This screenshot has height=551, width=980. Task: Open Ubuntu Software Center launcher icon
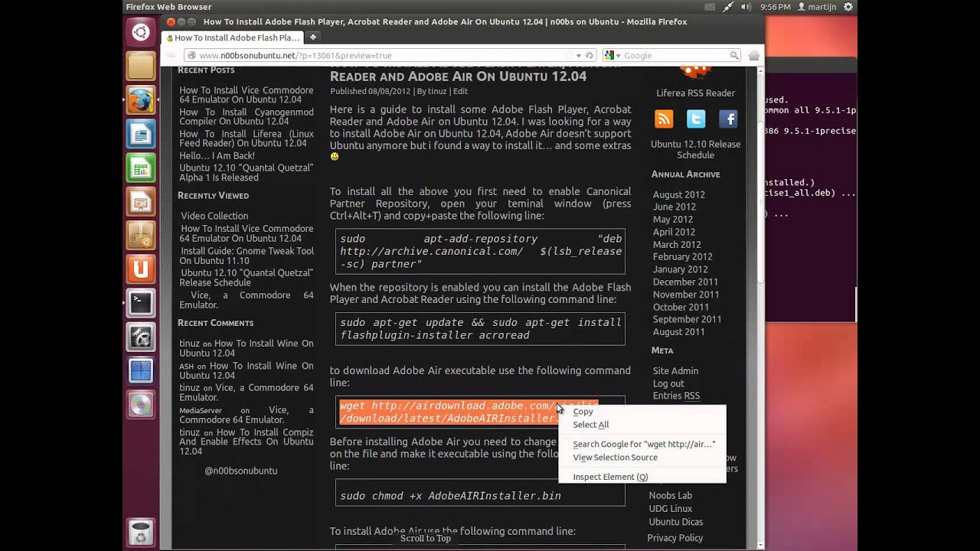(141, 236)
